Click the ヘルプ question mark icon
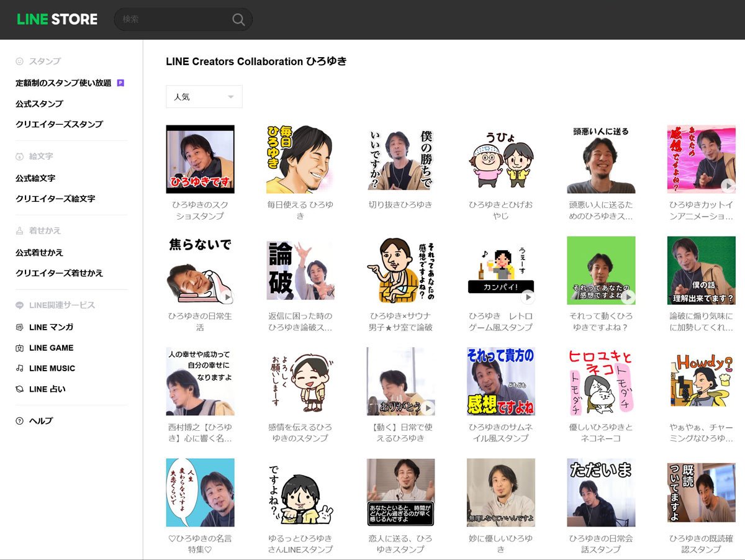 (20, 421)
